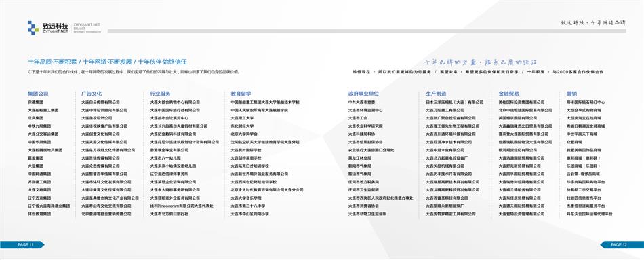Click the 致远科技 pixel-square logo icon

[x=33, y=28]
